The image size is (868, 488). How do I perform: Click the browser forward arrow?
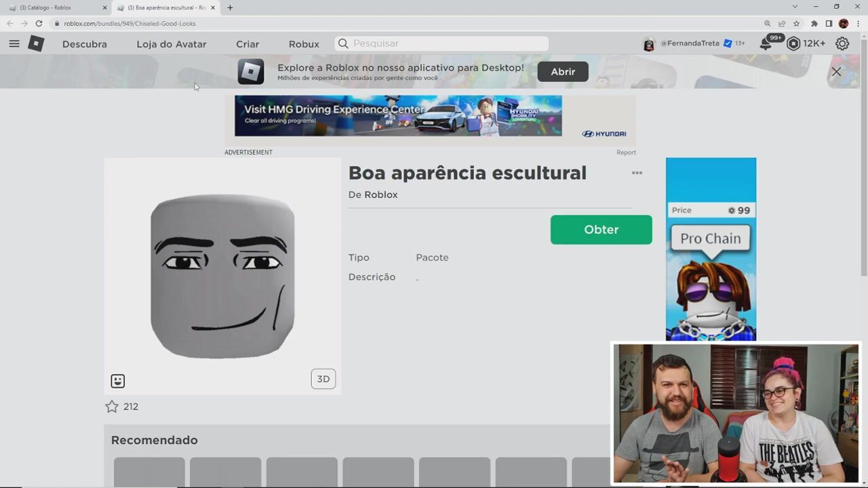point(24,23)
